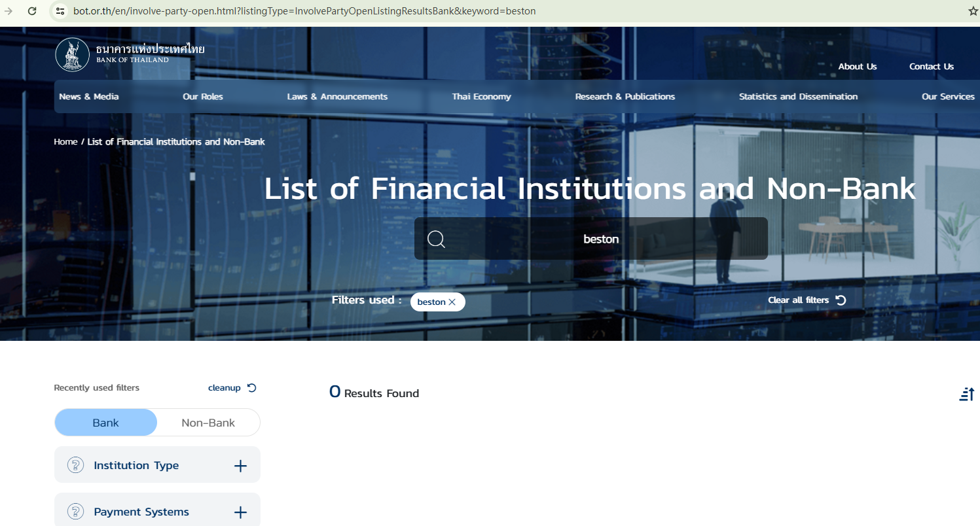Click the cleanup refresh icon
The width and height of the screenshot is (980, 526).
click(252, 388)
